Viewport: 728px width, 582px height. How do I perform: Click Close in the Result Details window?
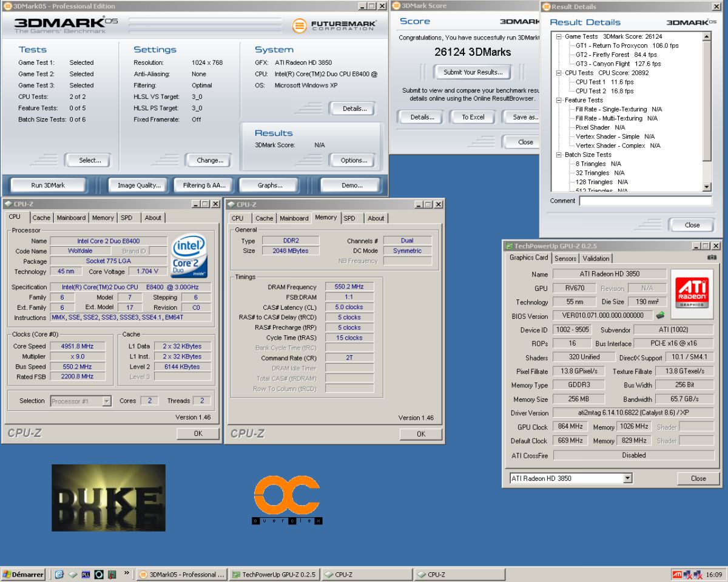tap(692, 225)
